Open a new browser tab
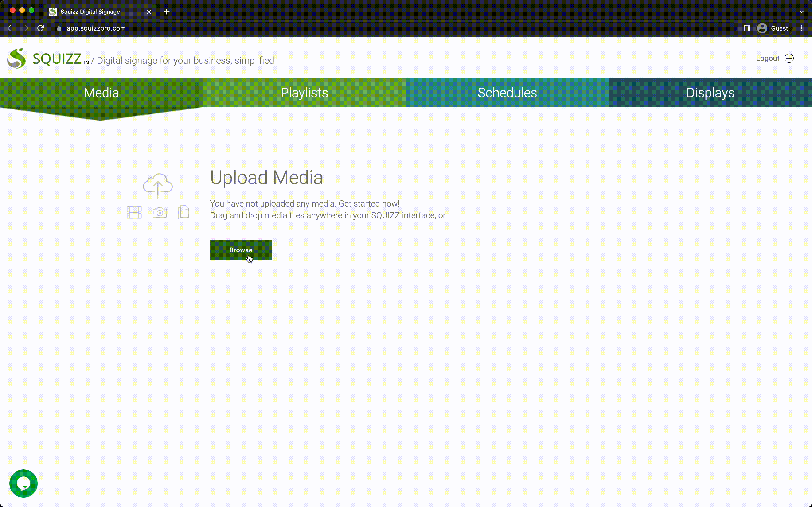The image size is (812, 507). (x=167, y=12)
